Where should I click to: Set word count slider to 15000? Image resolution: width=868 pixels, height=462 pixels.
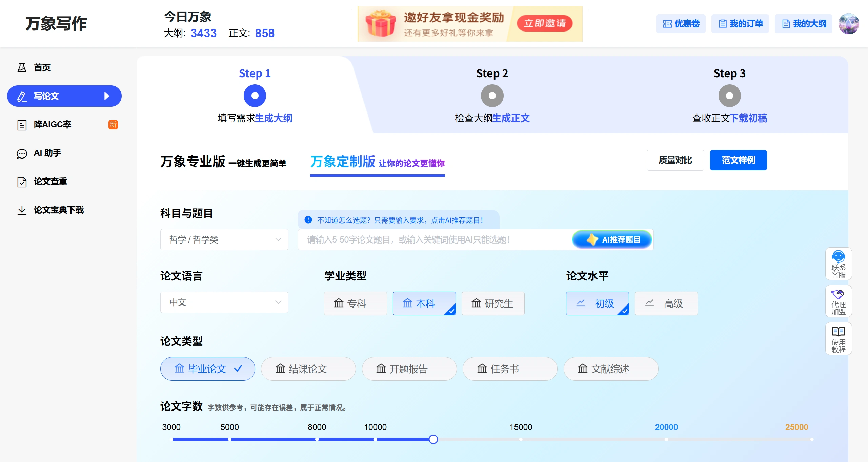click(x=521, y=439)
